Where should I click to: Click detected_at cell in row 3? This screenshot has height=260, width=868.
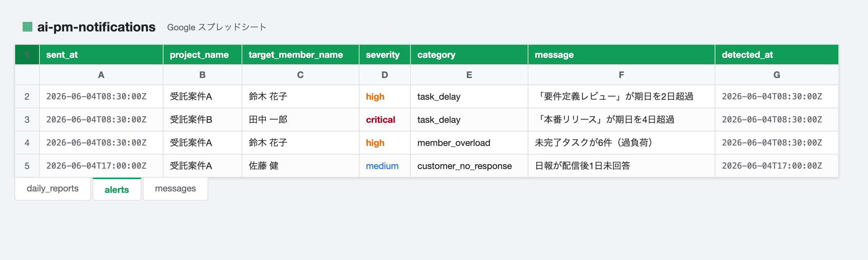[x=776, y=120]
